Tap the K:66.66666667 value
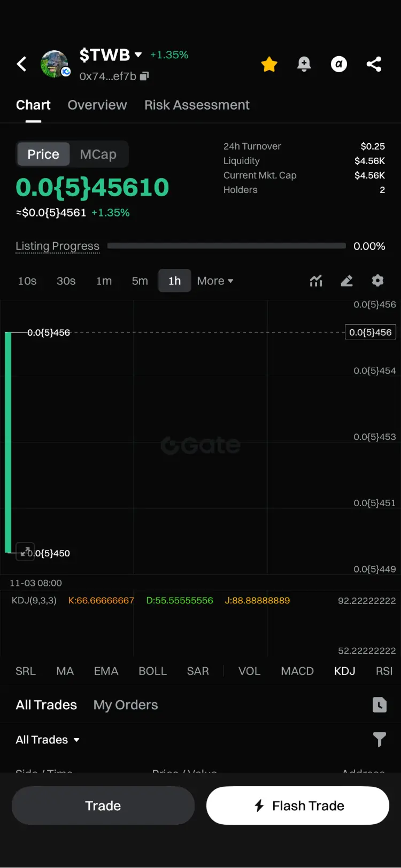 coord(101,601)
